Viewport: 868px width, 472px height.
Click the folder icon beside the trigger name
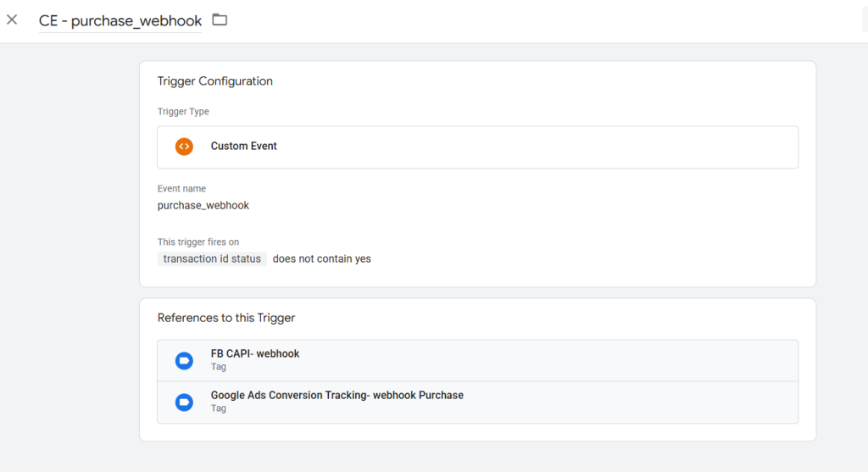coord(220,19)
